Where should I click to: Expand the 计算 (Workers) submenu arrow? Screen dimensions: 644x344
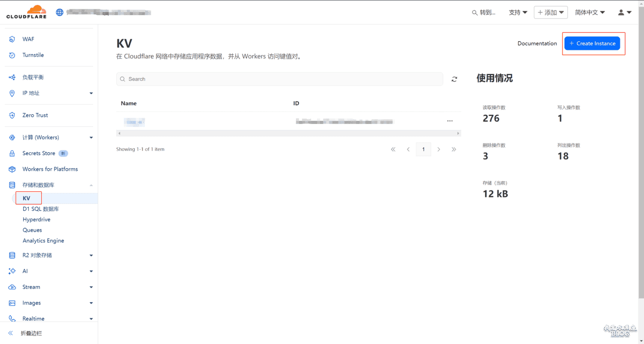pyautogui.click(x=91, y=137)
